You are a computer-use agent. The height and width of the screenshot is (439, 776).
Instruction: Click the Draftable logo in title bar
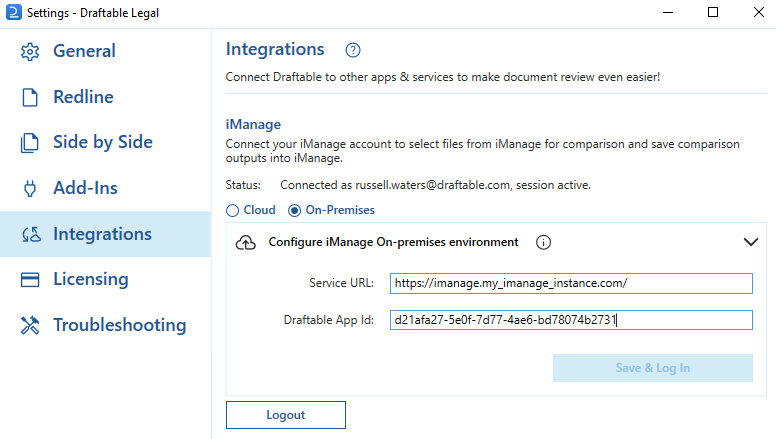tap(14, 12)
